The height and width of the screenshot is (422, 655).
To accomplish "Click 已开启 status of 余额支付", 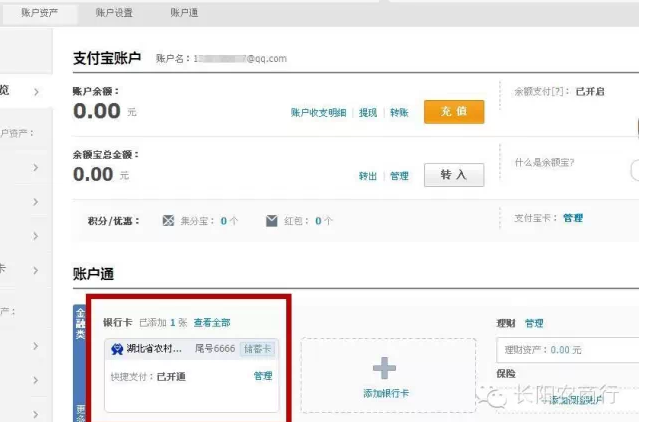I will [590, 92].
